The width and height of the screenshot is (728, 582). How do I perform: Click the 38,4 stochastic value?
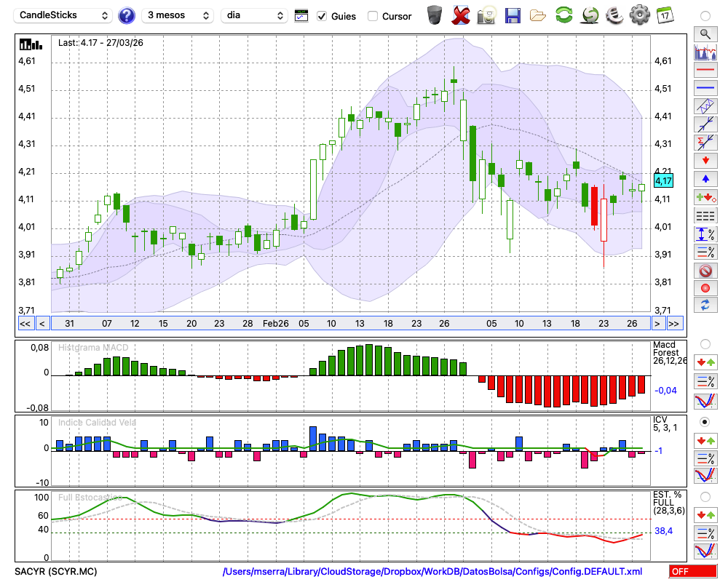[x=663, y=530]
